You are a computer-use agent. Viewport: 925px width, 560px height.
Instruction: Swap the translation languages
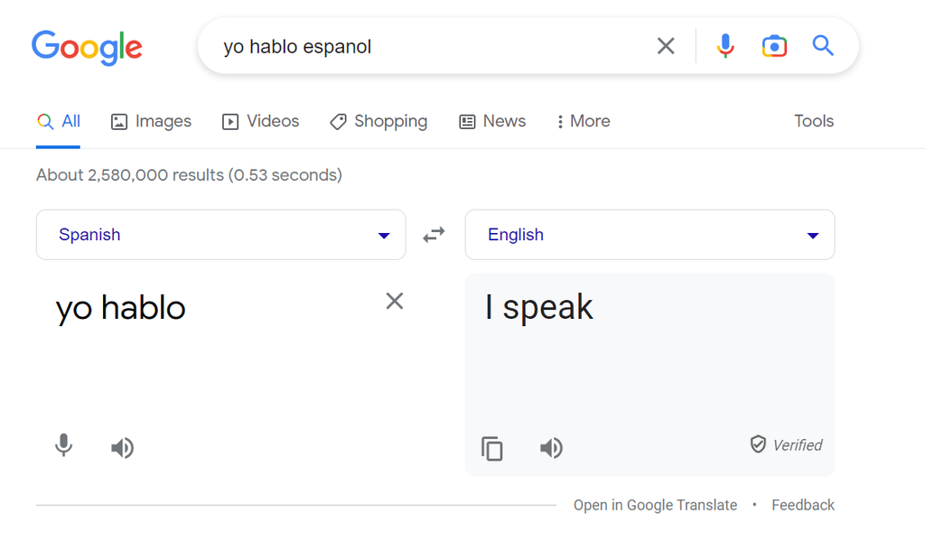click(x=434, y=234)
